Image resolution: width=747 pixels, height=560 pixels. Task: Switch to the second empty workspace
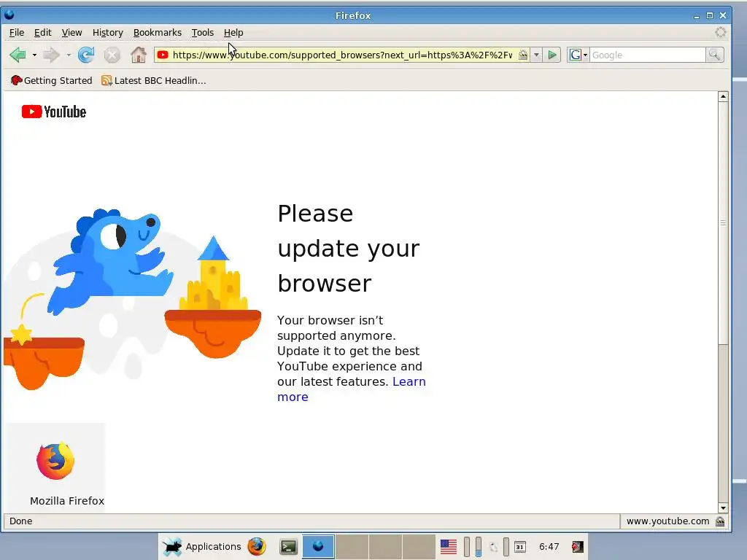click(385, 546)
